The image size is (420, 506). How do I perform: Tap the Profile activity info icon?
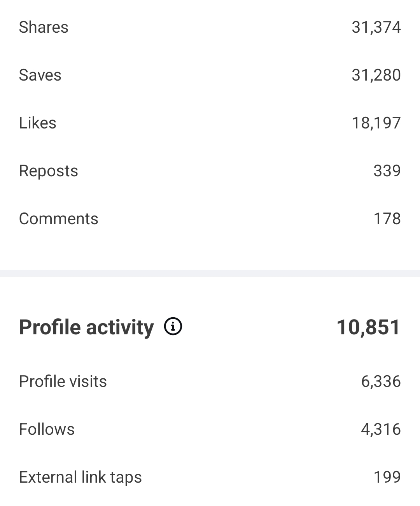click(x=173, y=326)
